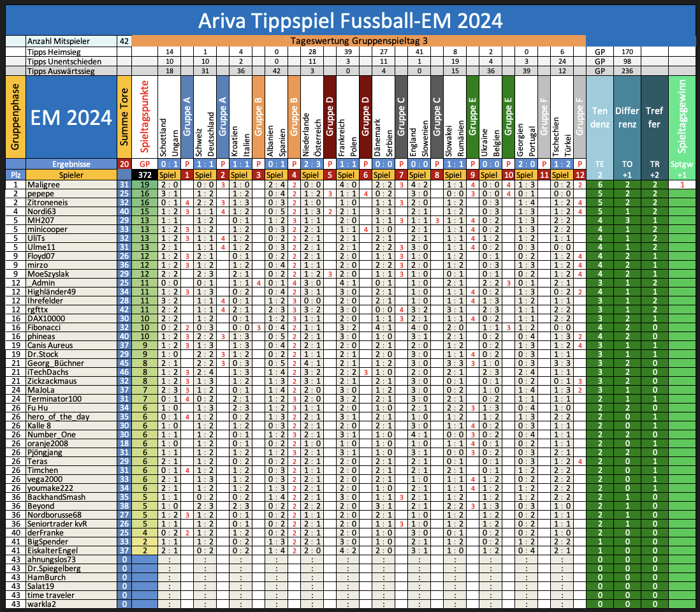The width and height of the screenshot is (700, 612).
Task: Click the '236' GP total for Auswärtssieg
Action: (x=627, y=71)
